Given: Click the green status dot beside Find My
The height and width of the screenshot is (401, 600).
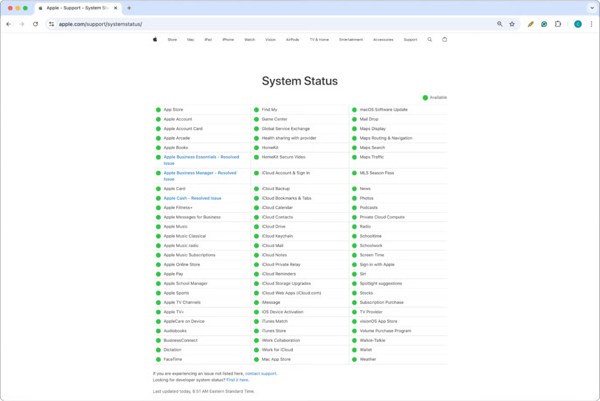Looking at the screenshot, I should pyautogui.click(x=256, y=109).
